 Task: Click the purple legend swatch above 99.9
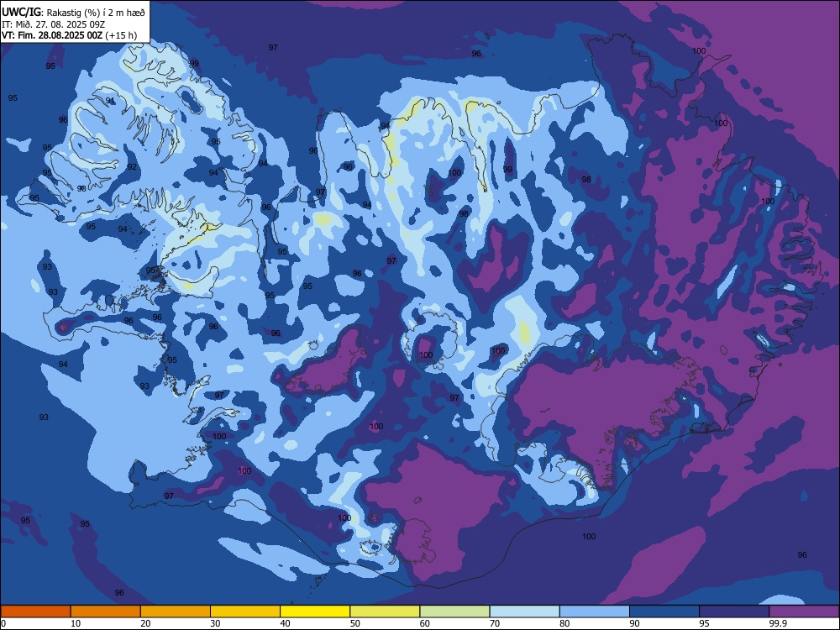[804, 612]
